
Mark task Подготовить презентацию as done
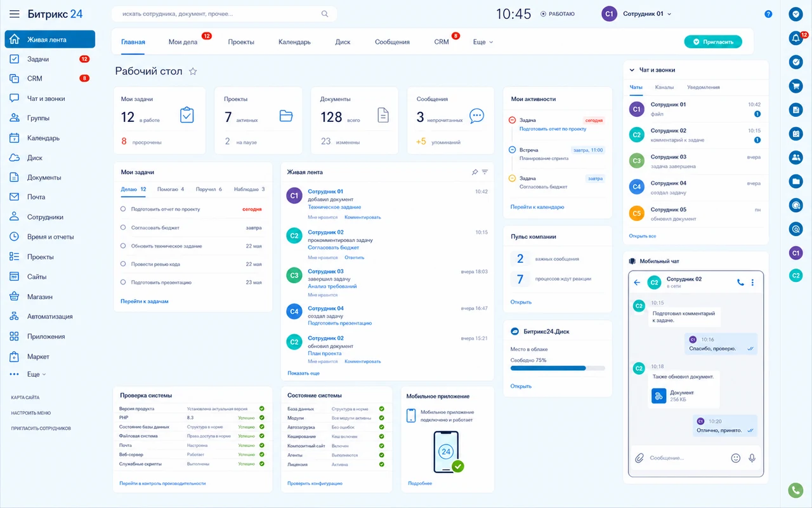[x=123, y=283]
